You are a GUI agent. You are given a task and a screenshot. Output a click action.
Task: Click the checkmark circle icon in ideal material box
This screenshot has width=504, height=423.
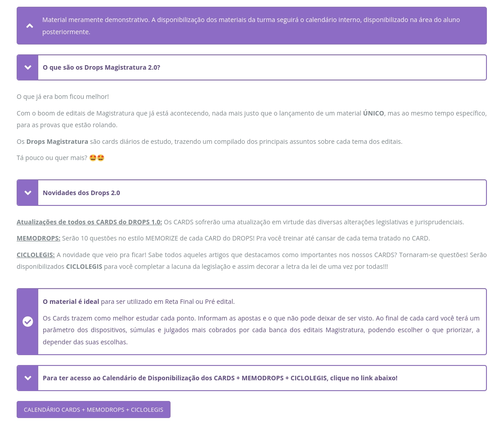pos(28,321)
